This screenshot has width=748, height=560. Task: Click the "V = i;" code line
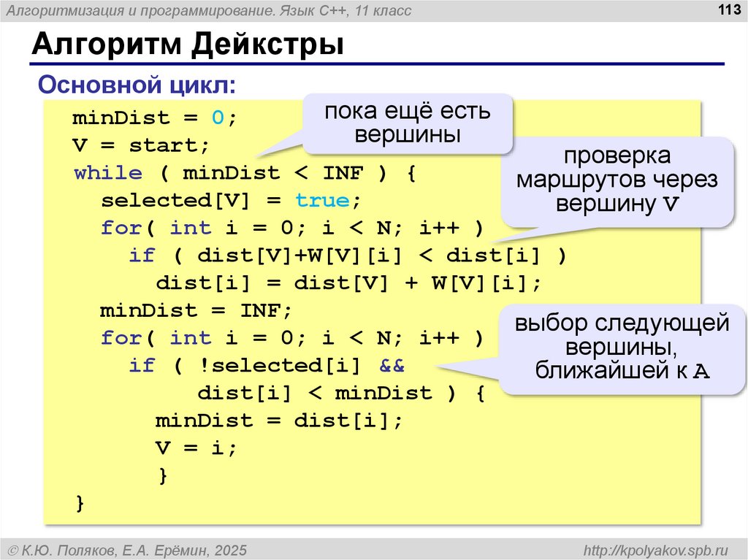click(x=196, y=448)
